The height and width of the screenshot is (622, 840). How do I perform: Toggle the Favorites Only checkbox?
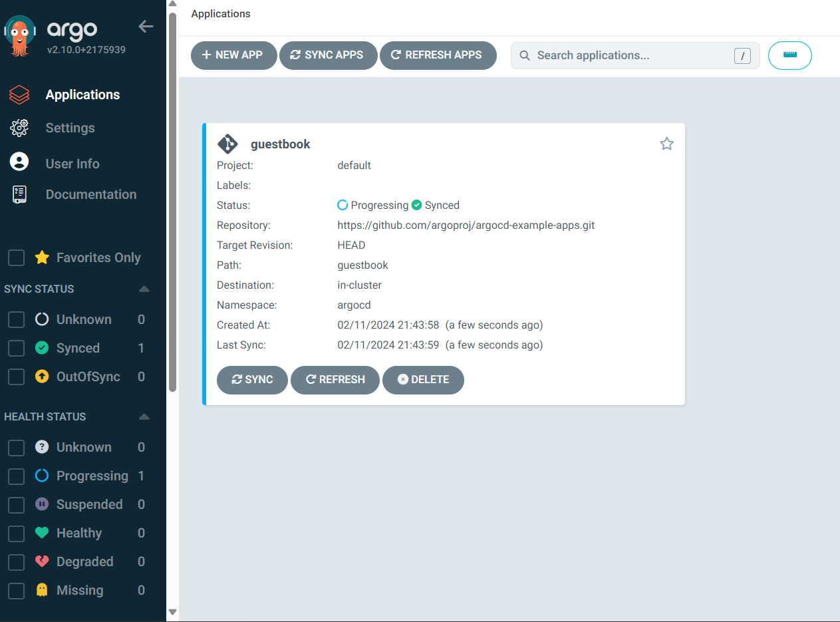(16, 258)
